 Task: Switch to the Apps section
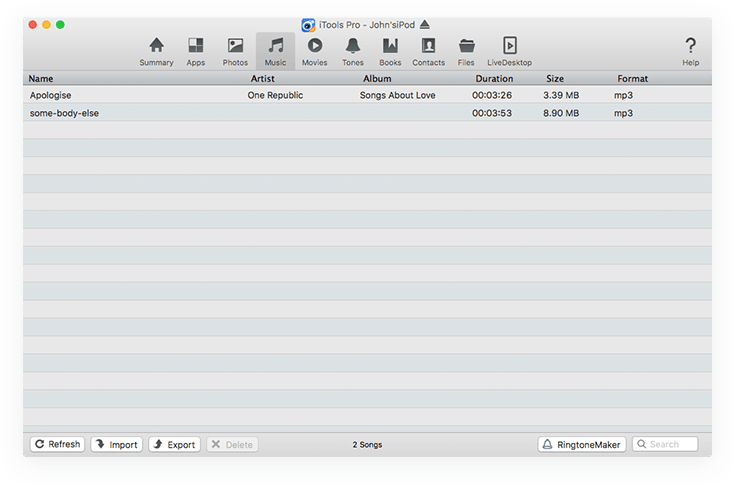pos(195,52)
